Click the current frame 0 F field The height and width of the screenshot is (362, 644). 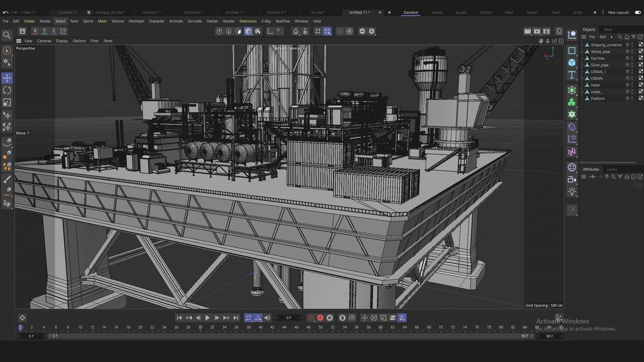point(288,318)
